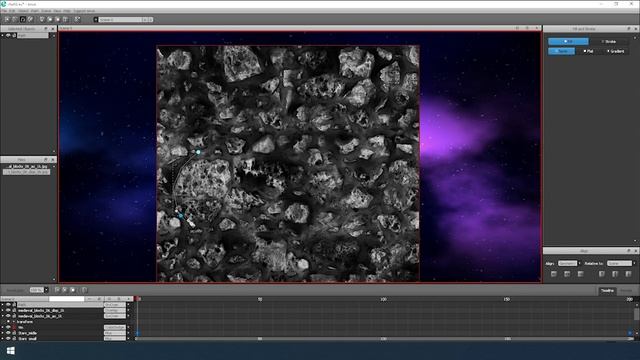This screenshot has height=360, width=640.
Task: Toggle visibility of the Stars_small layer
Action: click(8, 338)
